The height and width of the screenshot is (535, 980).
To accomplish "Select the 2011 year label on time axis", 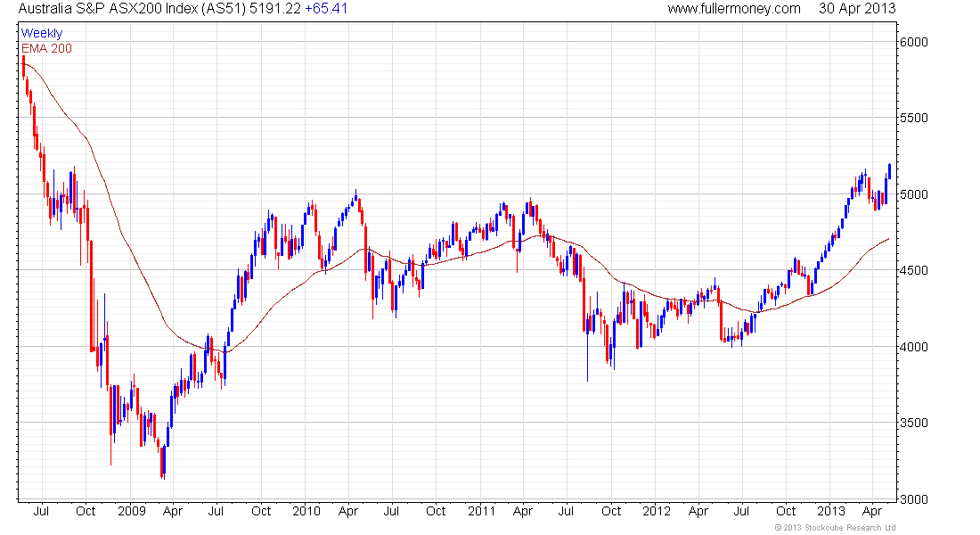I will (x=481, y=511).
